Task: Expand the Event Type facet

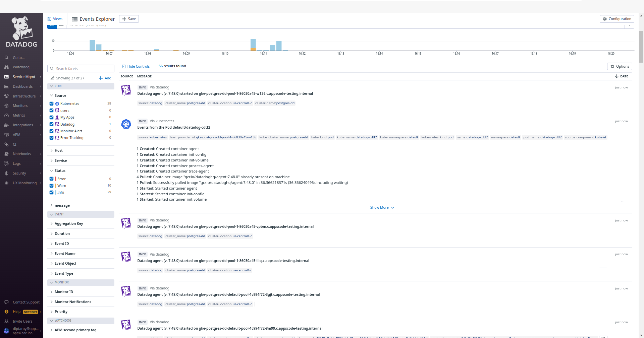Action: click(x=51, y=273)
